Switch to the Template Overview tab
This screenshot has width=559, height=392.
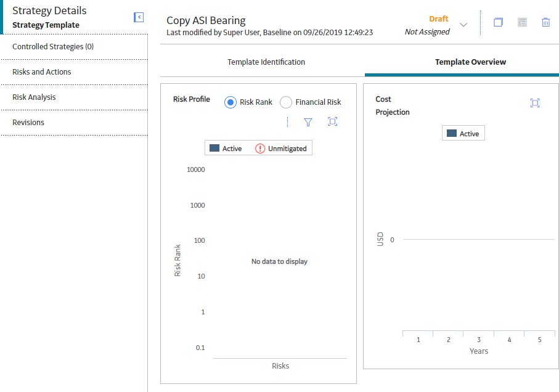tap(471, 62)
